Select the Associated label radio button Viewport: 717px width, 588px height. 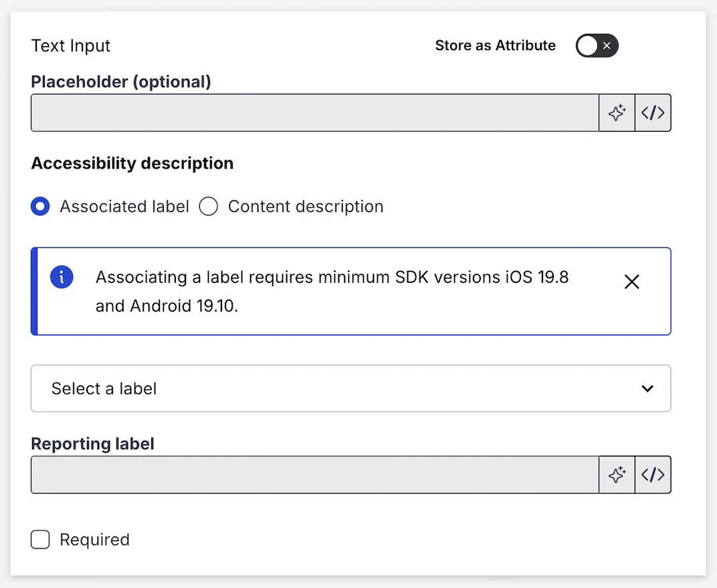pyautogui.click(x=41, y=207)
